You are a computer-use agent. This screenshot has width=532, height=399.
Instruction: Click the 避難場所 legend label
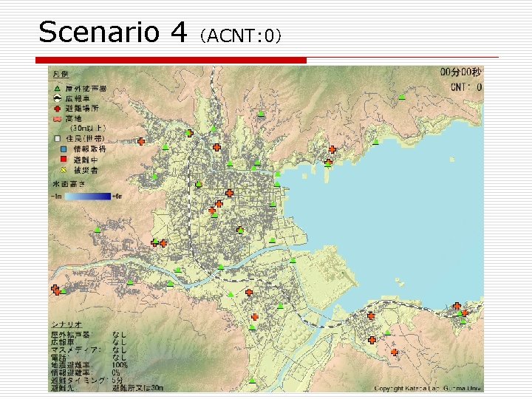point(82,109)
